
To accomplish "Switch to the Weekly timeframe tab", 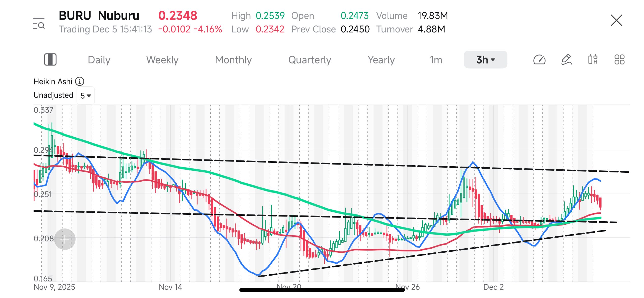I will (x=162, y=60).
